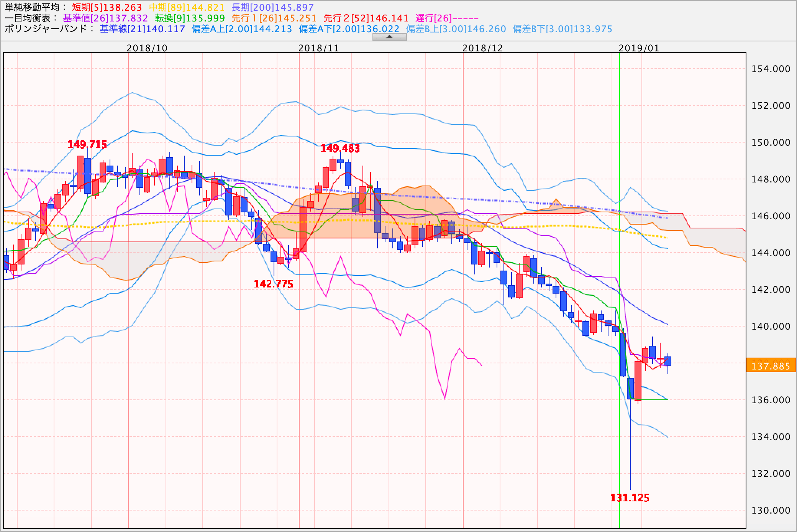Click the 149.483 high price annotation
797x532 pixels.
point(340,148)
